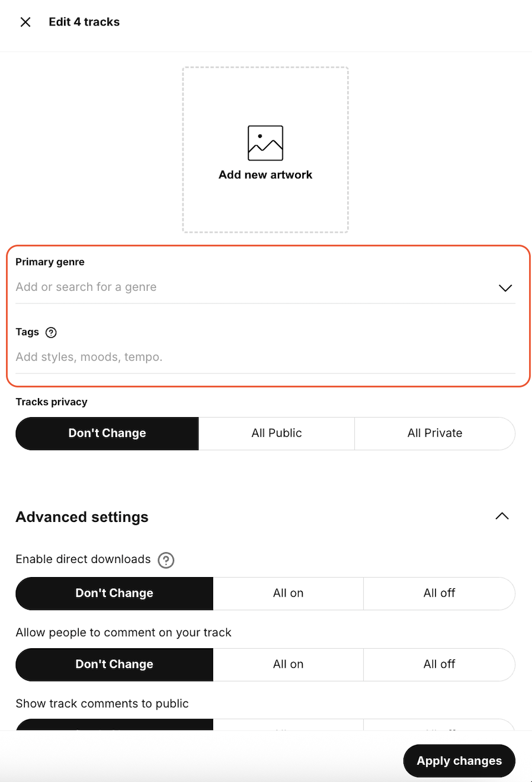Image resolution: width=532 pixels, height=782 pixels.
Task: Disable comments on all tracks
Action: point(439,664)
